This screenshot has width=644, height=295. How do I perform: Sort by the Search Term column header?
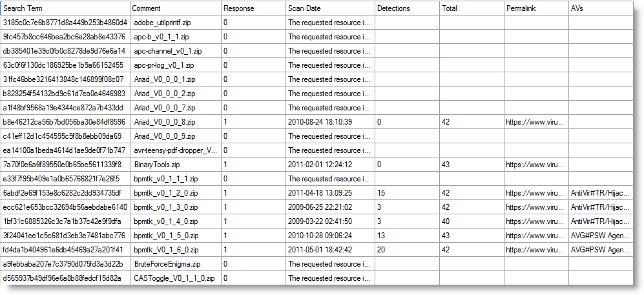click(x=65, y=8)
